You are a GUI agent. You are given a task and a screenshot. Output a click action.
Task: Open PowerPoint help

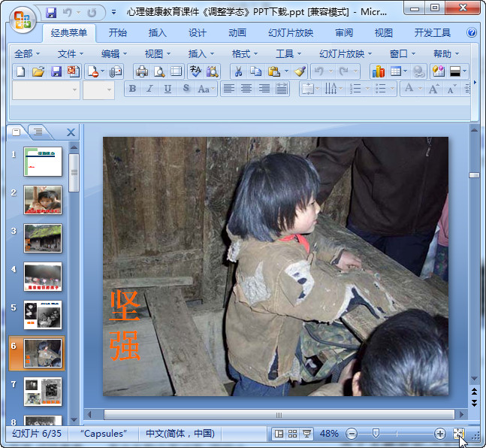(x=472, y=32)
